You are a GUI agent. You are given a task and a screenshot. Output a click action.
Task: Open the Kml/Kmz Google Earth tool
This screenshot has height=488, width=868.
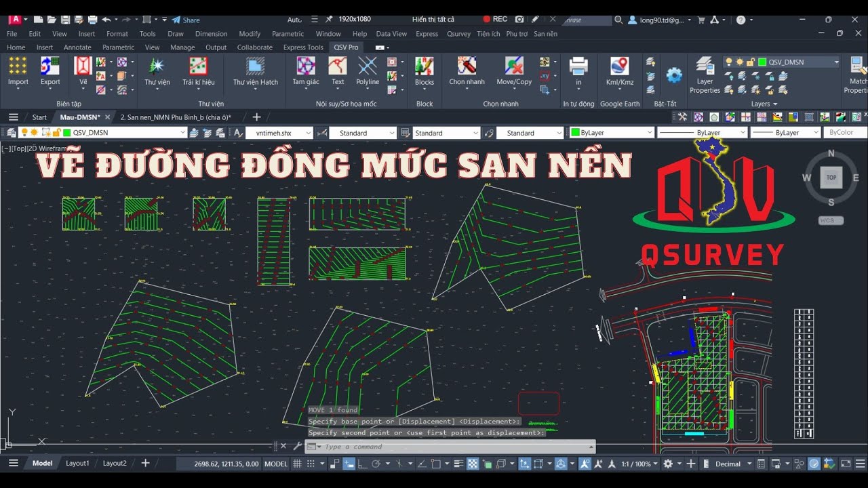click(620, 72)
